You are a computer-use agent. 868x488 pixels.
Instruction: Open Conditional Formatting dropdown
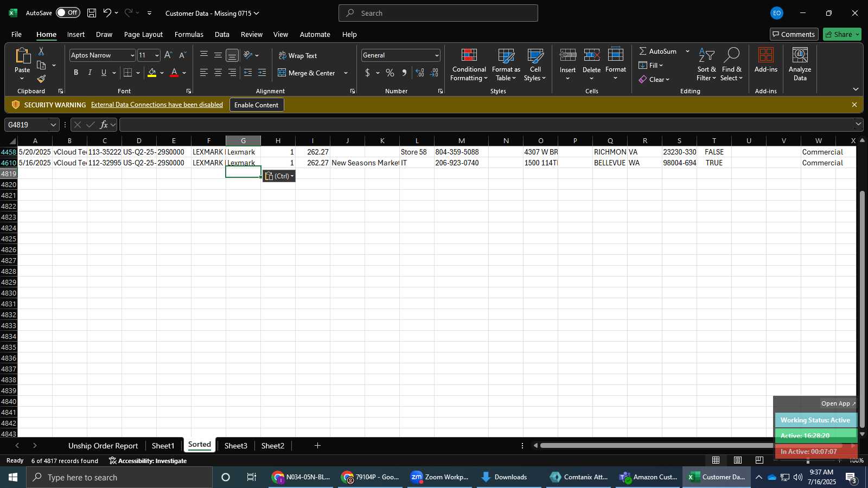[469, 65]
